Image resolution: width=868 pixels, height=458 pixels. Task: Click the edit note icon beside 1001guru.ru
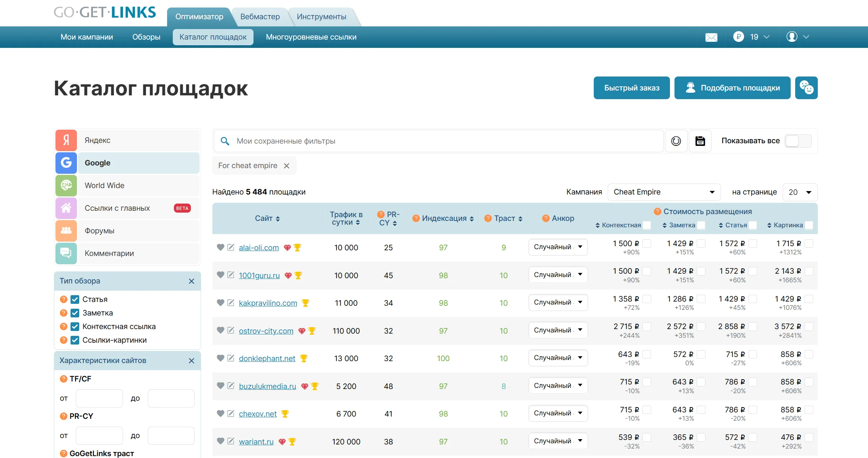click(231, 275)
